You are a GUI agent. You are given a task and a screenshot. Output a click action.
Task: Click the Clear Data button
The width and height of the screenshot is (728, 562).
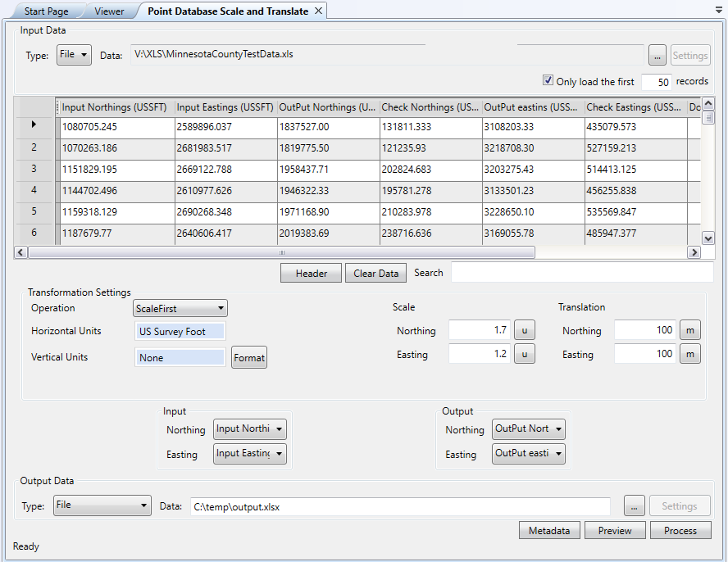[x=376, y=274]
